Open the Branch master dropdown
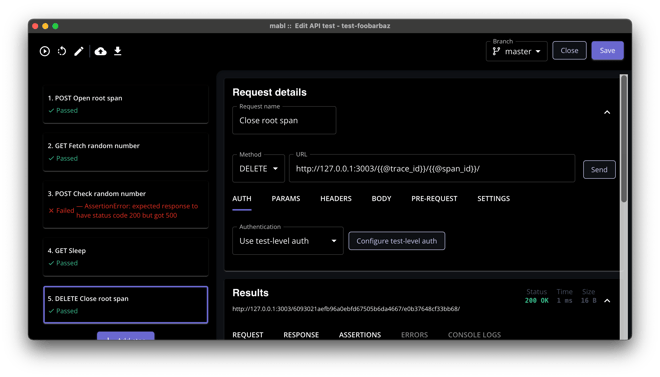 (516, 51)
